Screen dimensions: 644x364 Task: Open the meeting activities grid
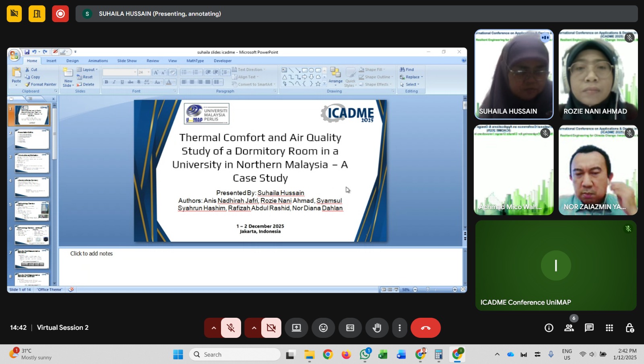(609, 328)
